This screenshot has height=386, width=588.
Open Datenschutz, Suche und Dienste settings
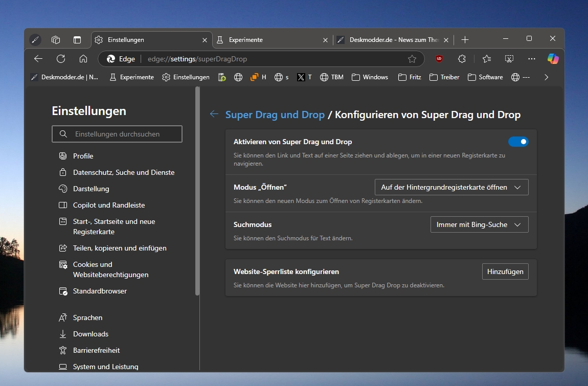pos(124,172)
